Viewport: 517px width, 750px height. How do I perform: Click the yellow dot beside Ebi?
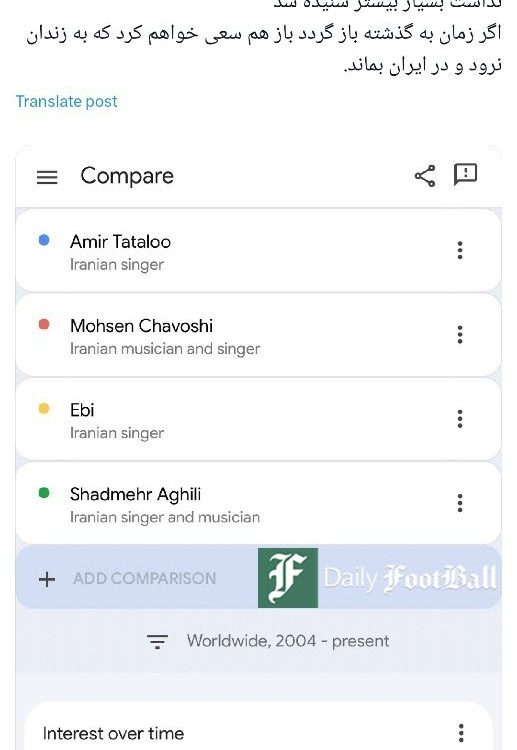44,408
